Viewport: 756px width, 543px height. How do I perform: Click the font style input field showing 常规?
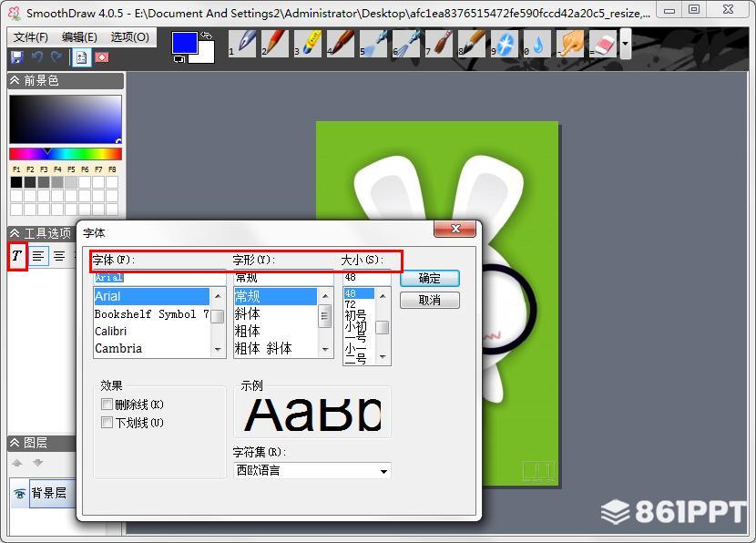tap(283, 277)
